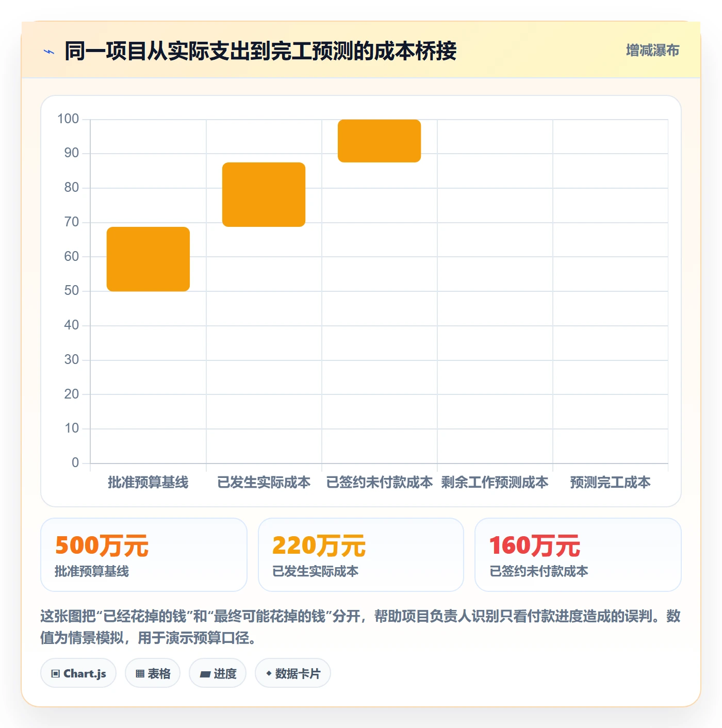Select the 表格 tag chip
This screenshot has height=728, width=722.
pyautogui.click(x=153, y=673)
